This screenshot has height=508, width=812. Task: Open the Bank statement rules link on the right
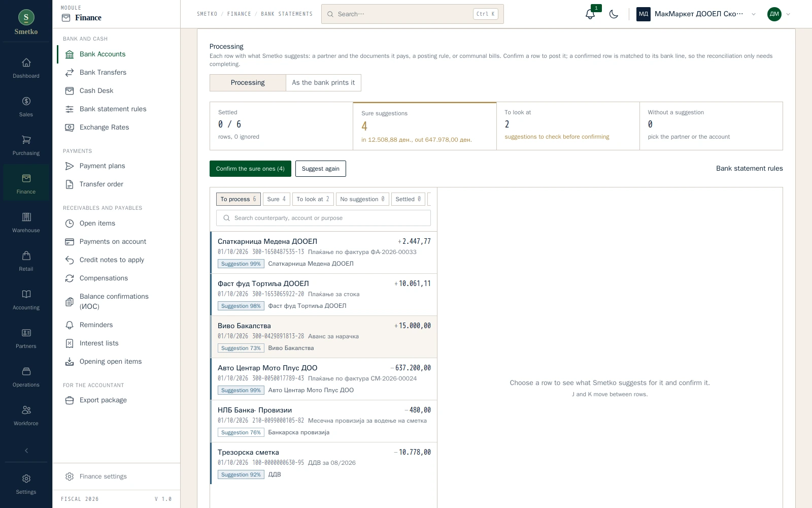click(749, 169)
